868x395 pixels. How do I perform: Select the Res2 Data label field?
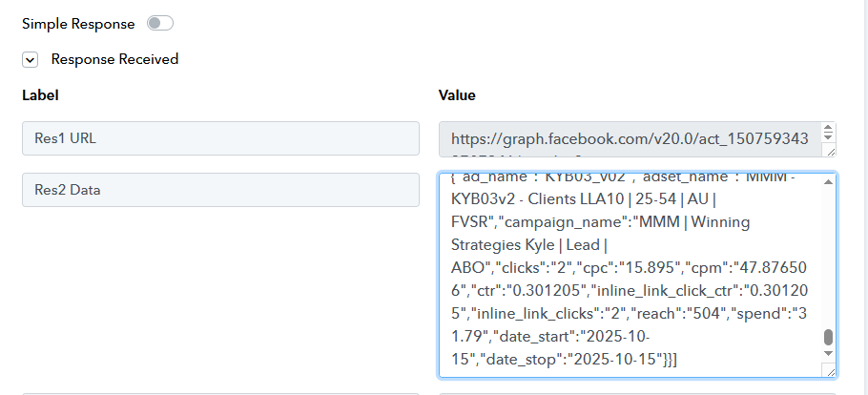pyautogui.click(x=220, y=190)
